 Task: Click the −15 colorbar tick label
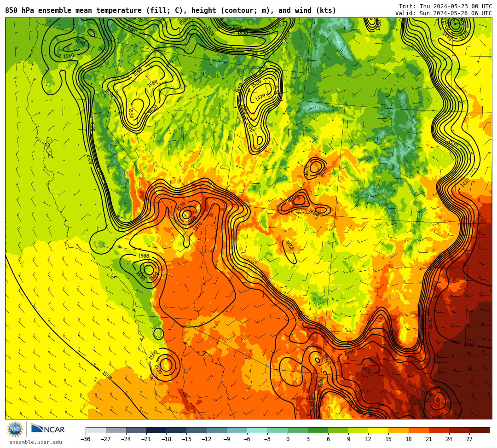pos(187,439)
